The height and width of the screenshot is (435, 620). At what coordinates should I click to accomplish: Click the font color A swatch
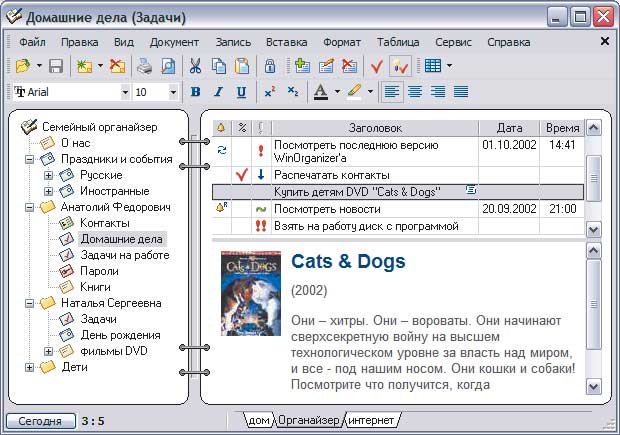click(x=321, y=92)
